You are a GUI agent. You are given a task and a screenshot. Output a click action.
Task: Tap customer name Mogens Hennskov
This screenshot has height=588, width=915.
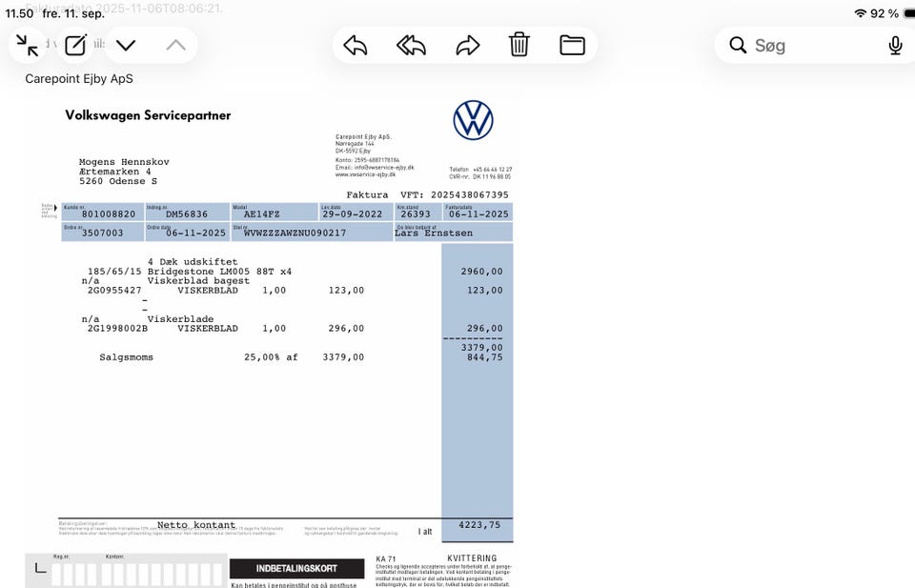[124, 162]
